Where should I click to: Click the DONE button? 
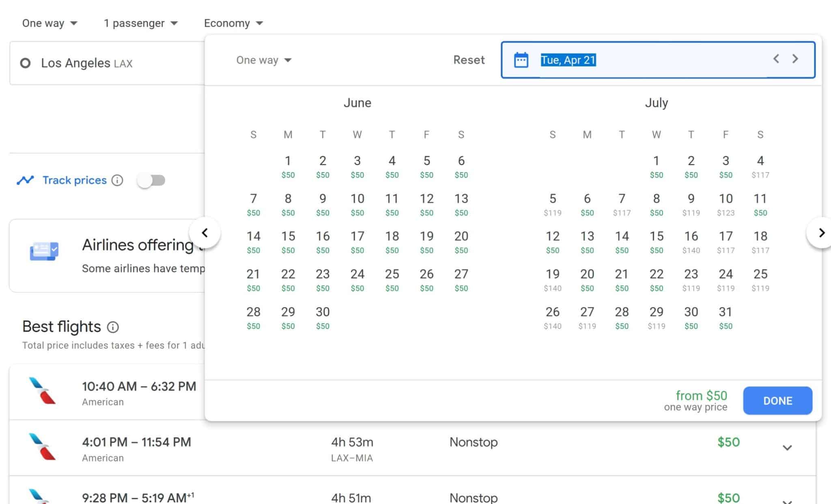pyautogui.click(x=777, y=401)
